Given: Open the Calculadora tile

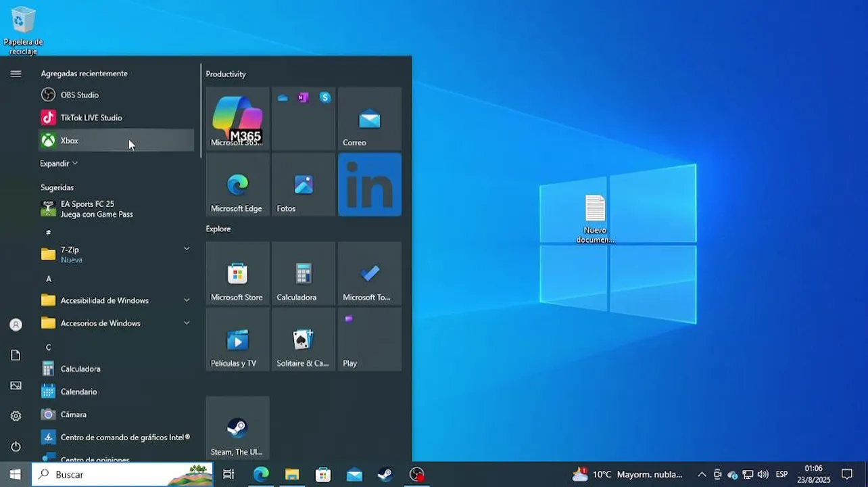Looking at the screenshot, I should pyautogui.click(x=304, y=273).
